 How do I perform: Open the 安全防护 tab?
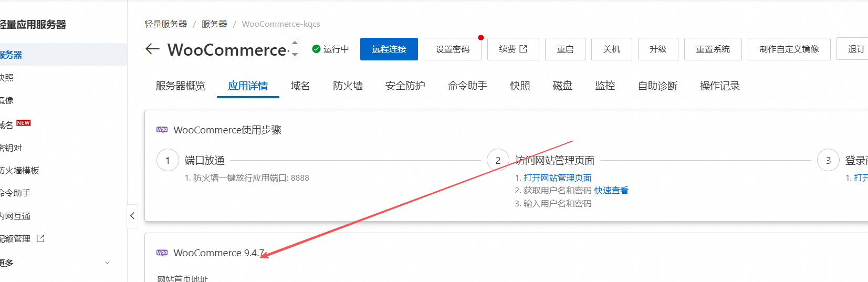405,86
